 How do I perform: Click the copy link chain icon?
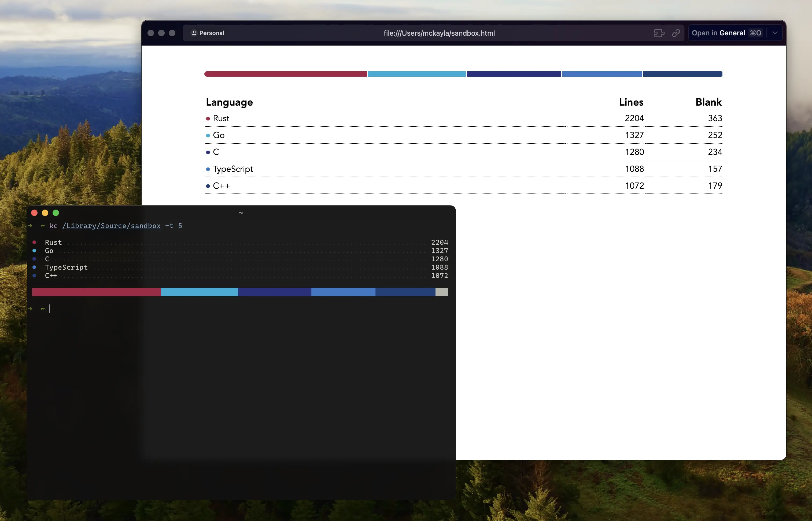(x=676, y=33)
